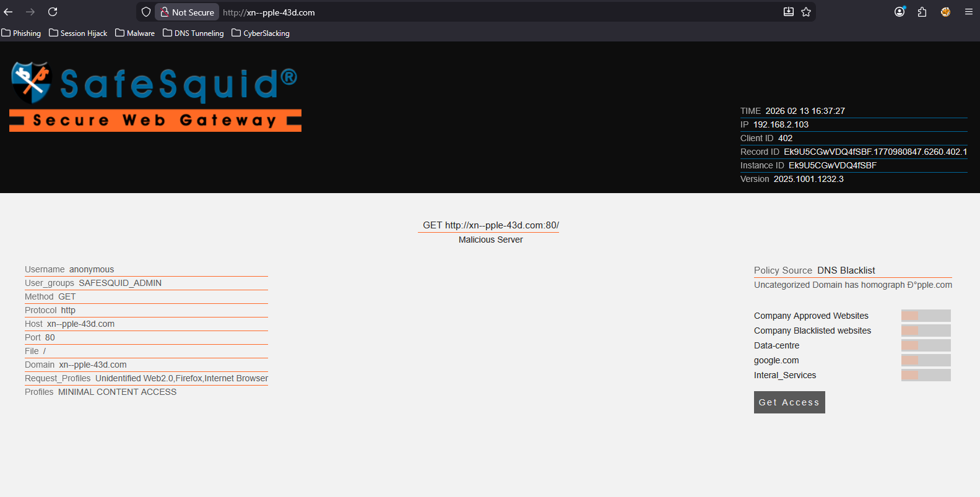This screenshot has height=497, width=980.
Task: Click the Interal_Services label
Action: (x=785, y=375)
